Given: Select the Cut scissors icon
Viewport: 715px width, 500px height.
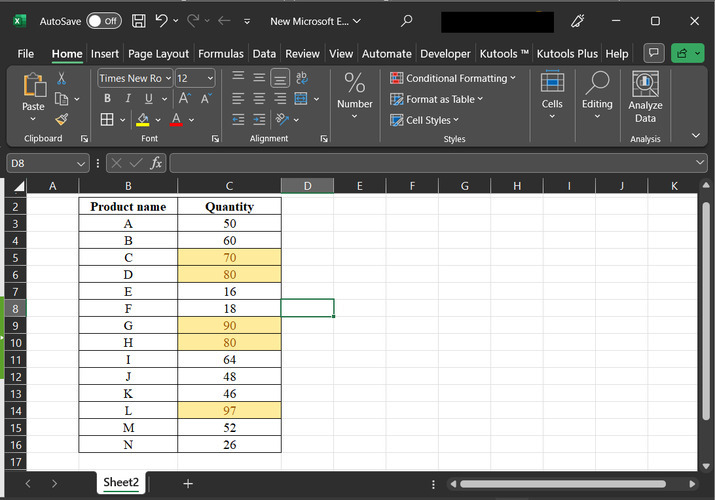Looking at the screenshot, I should 61,78.
